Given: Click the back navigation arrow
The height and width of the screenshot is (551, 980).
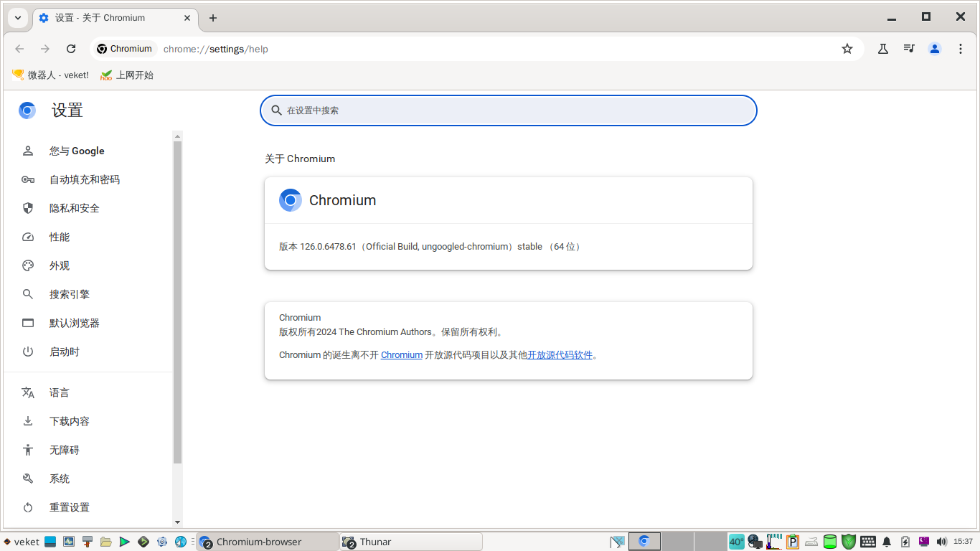Looking at the screenshot, I should 19,49.
